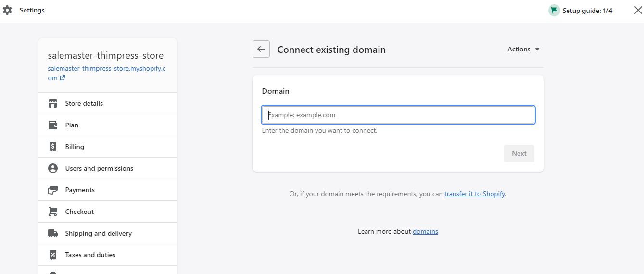Click the Next button
This screenshot has width=644, height=274.
519,153
